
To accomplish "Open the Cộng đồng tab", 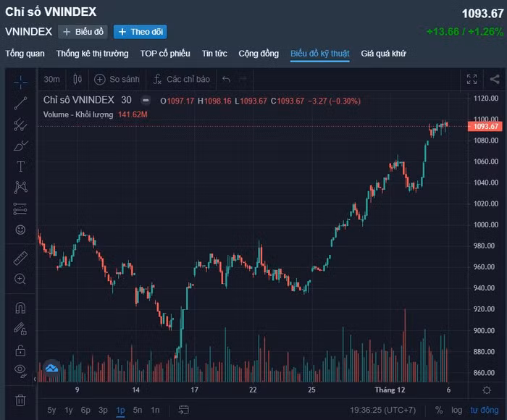I will pos(259,54).
